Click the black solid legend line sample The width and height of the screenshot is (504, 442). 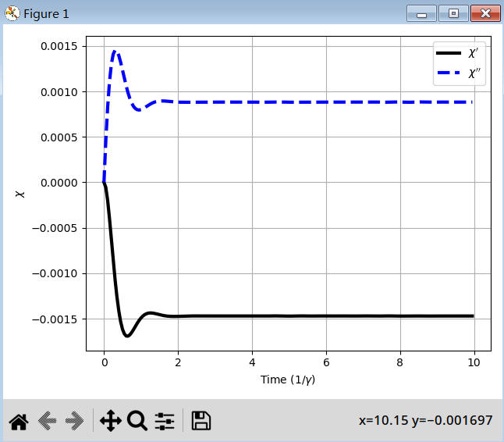click(449, 53)
